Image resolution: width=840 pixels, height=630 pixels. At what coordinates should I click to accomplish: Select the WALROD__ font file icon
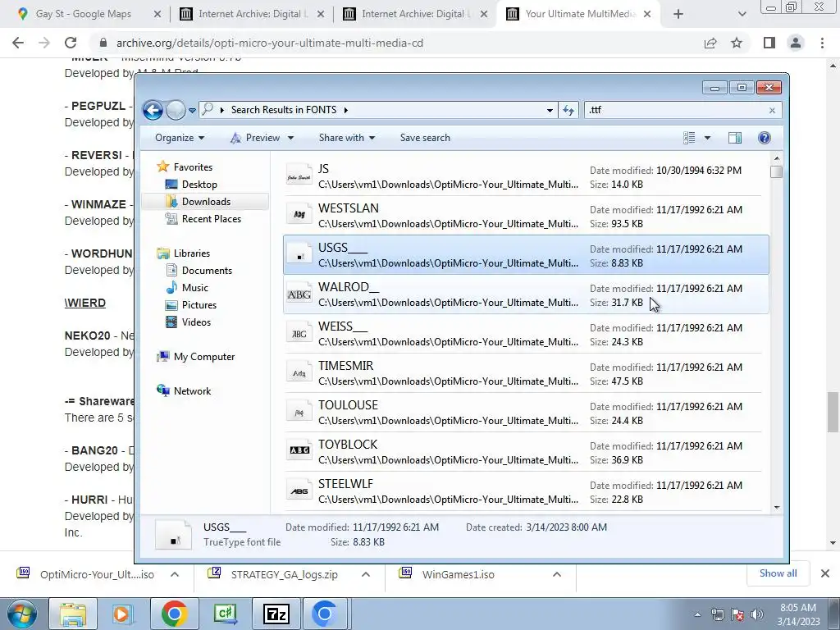[299, 294]
